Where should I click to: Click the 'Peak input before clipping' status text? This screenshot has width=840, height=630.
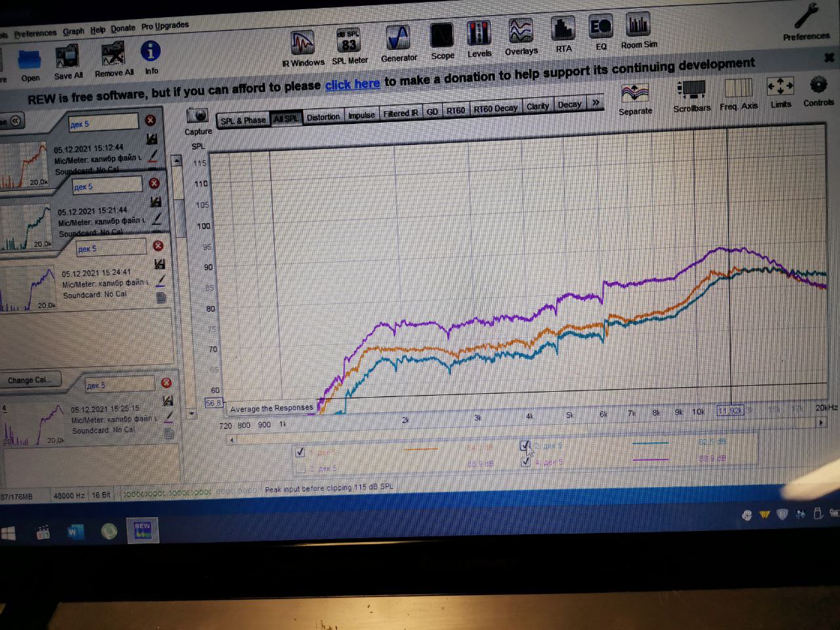click(x=329, y=488)
